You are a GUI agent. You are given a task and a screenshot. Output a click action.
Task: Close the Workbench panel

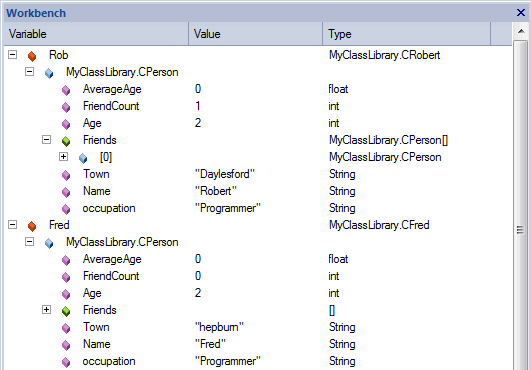point(521,13)
